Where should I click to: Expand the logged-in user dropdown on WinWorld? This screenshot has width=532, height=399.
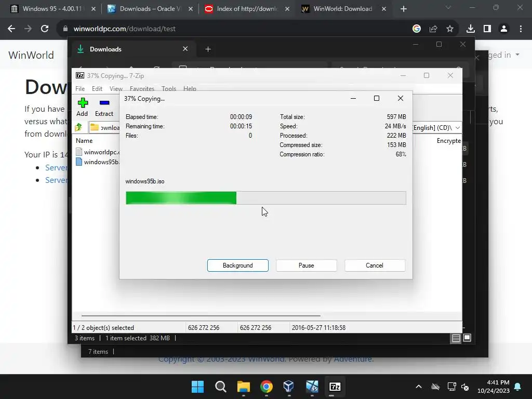pyautogui.click(x=518, y=55)
